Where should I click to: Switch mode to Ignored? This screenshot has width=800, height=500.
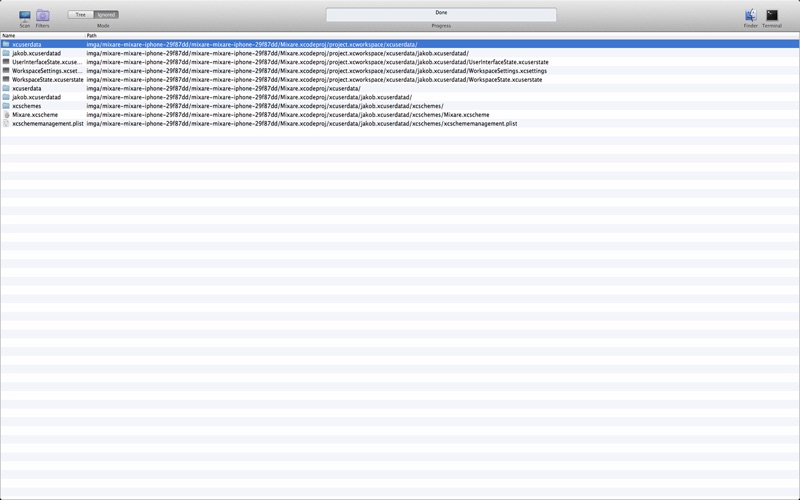pyautogui.click(x=106, y=15)
